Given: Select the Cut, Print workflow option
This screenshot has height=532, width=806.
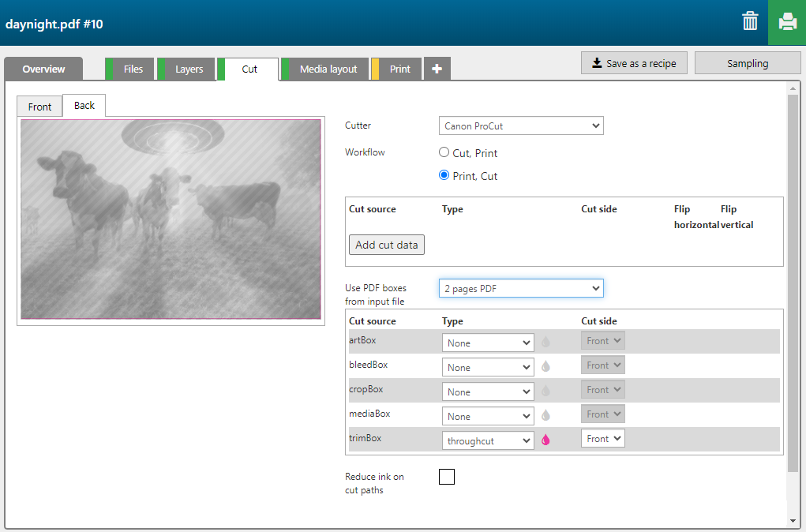Looking at the screenshot, I should 444,153.
